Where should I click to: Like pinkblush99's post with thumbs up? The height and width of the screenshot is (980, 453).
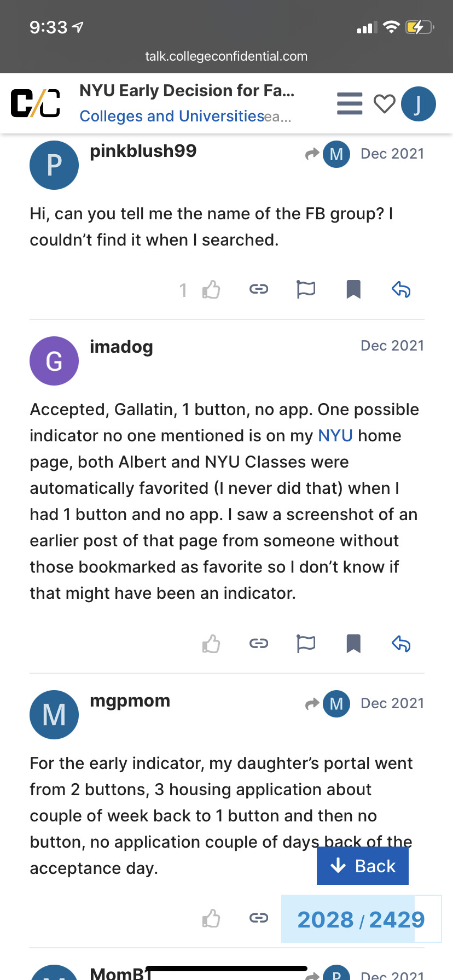pos(211,289)
